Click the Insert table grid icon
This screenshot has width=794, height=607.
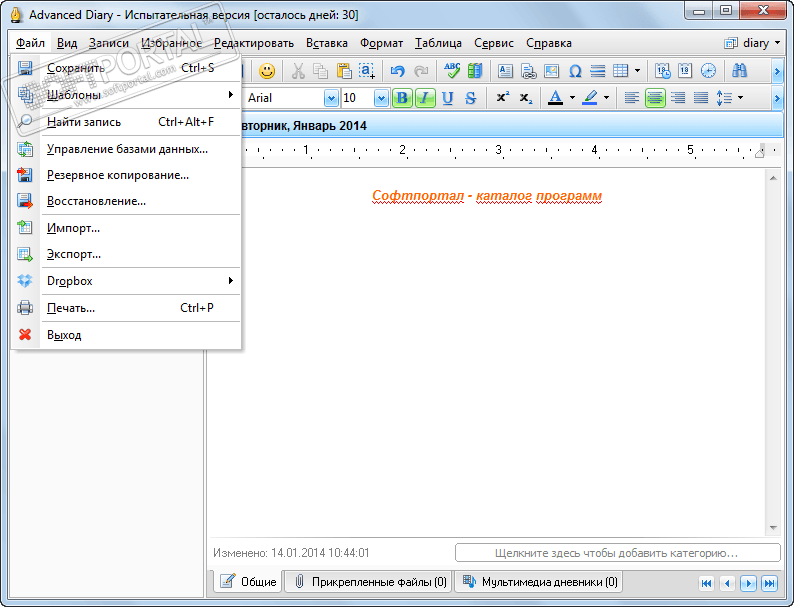point(620,71)
